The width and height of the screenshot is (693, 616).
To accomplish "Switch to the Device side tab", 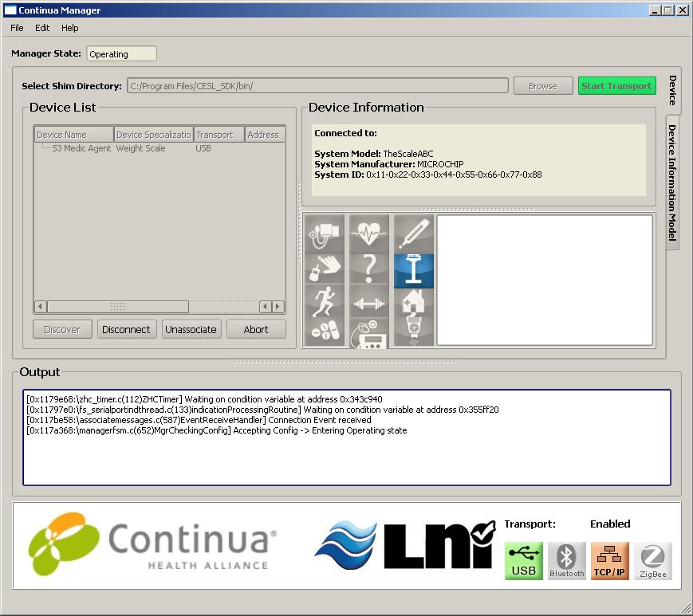I will pyautogui.click(x=673, y=91).
